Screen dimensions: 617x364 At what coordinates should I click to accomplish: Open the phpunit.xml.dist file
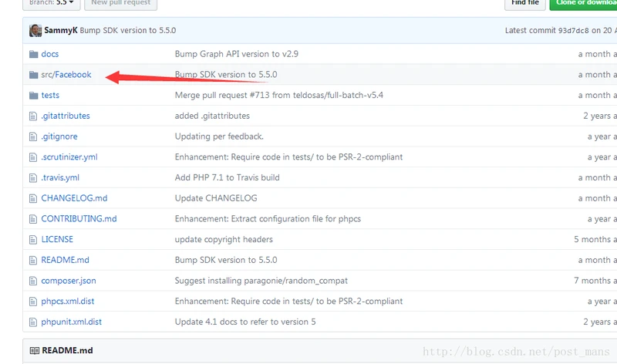point(72,322)
